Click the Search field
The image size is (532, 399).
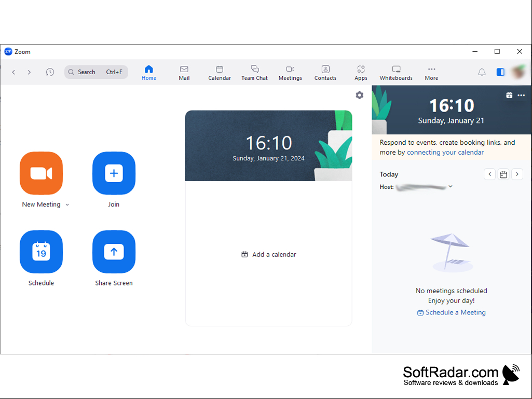point(96,72)
